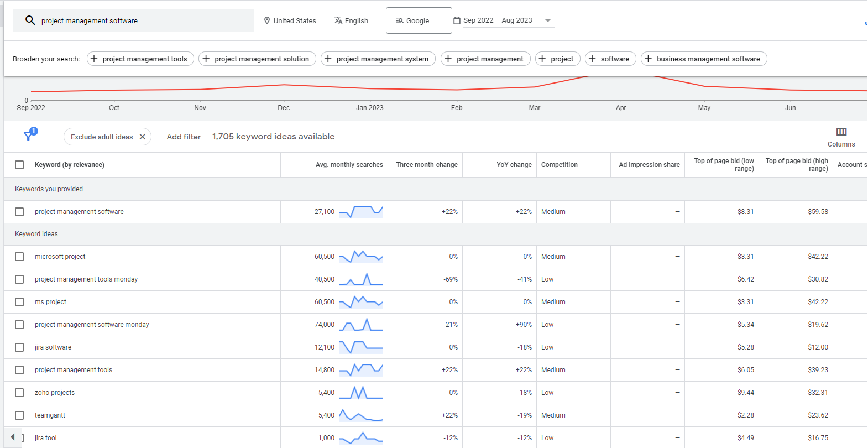The width and height of the screenshot is (868, 448).
Task: Add project management solution to the search
Action: pyautogui.click(x=258, y=59)
